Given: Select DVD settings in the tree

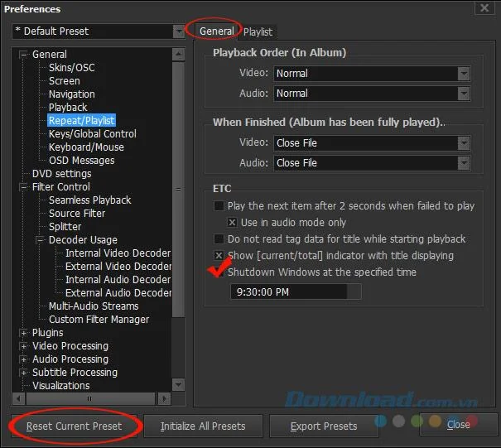Looking at the screenshot, I should pyautogui.click(x=61, y=174).
